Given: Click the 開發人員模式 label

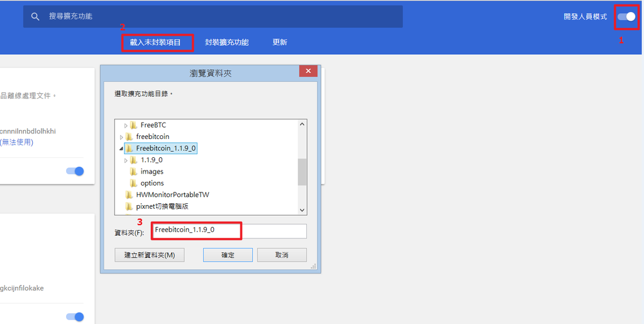Looking at the screenshot, I should (586, 17).
